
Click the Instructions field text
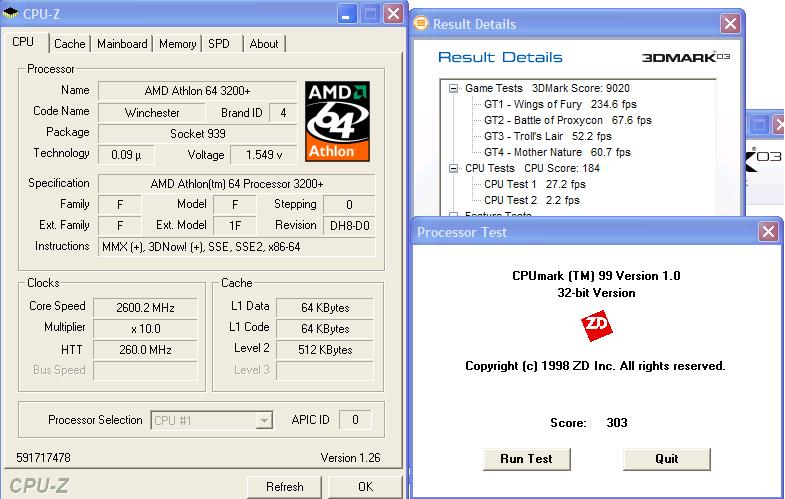pyautogui.click(x=236, y=247)
